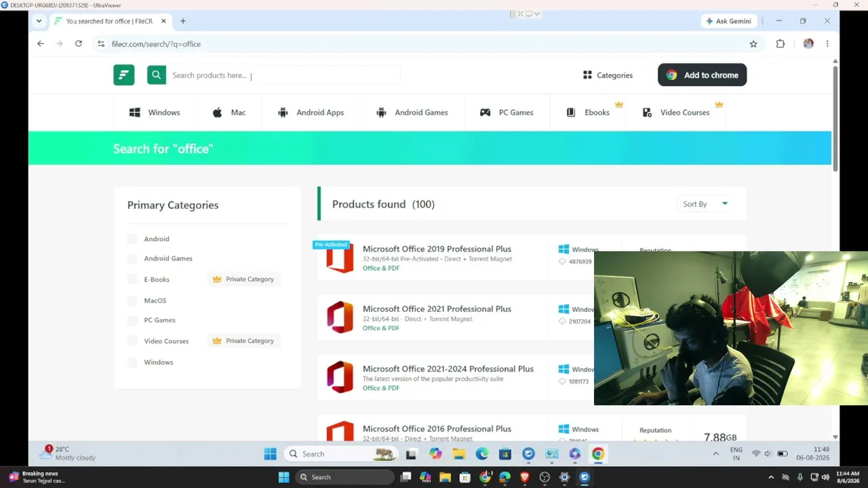Tick the Android category checkbox

[x=132, y=239]
